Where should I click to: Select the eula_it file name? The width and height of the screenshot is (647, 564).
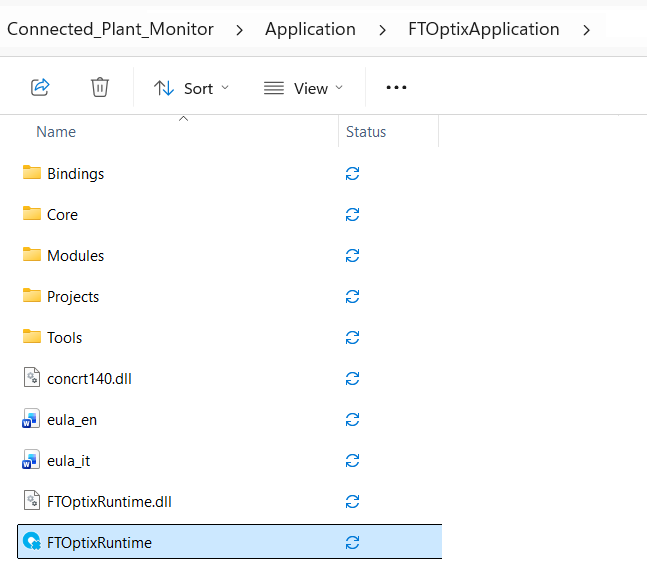[x=68, y=461]
